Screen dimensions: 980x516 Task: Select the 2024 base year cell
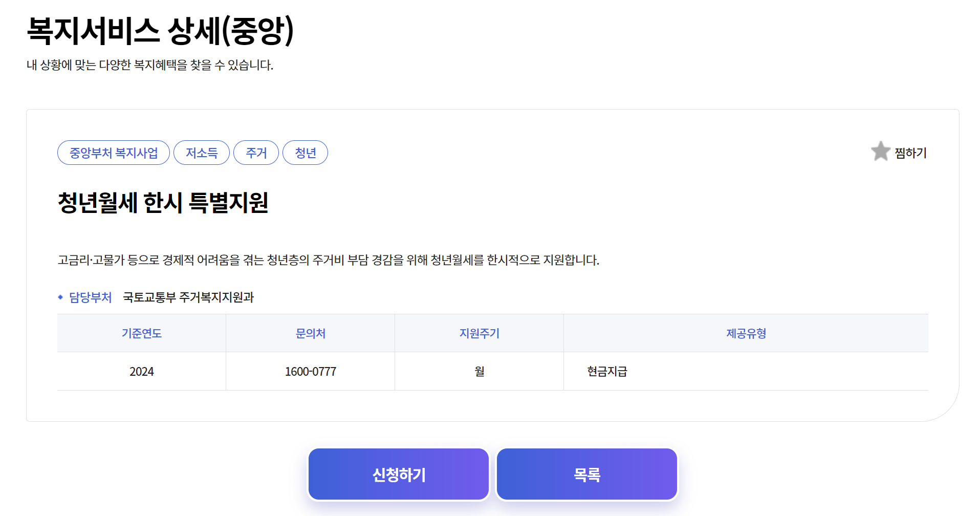click(141, 371)
